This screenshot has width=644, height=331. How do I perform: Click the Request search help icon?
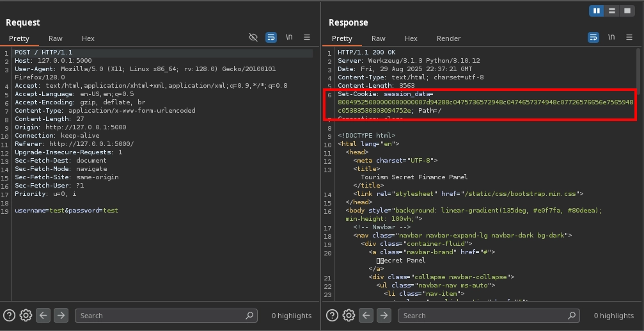[x=9, y=315]
